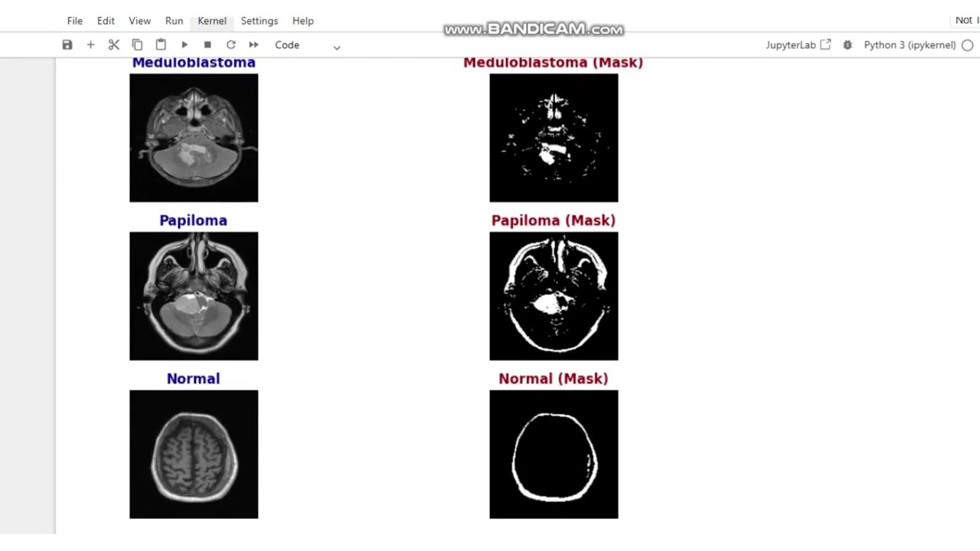The width and height of the screenshot is (980, 551).
Task: Enable the debugger with the bug icon
Action: pos(848,45)
